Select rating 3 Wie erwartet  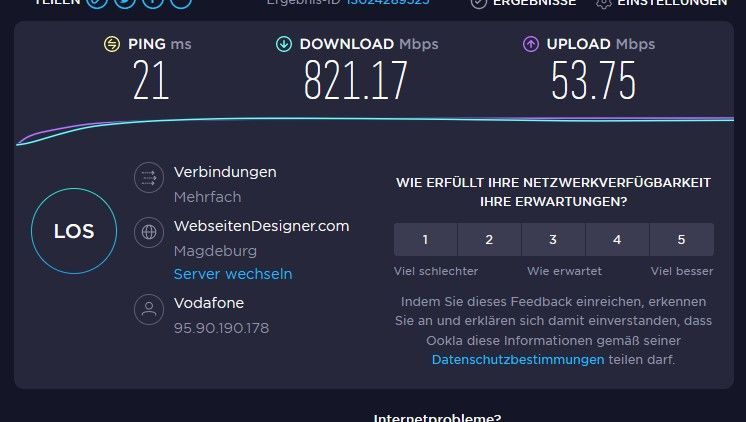pyautogui.click(x=553, y=239)
